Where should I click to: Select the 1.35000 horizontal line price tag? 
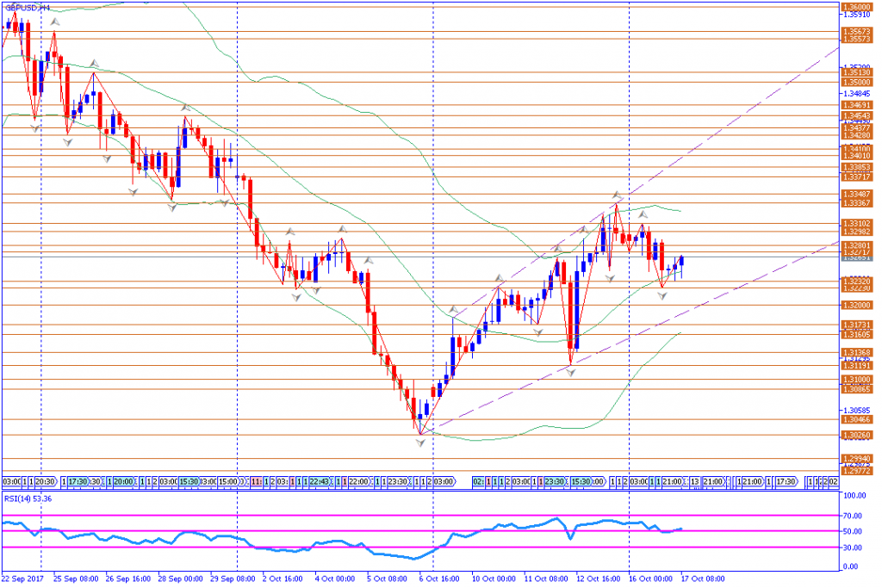[x=856, y=83]
